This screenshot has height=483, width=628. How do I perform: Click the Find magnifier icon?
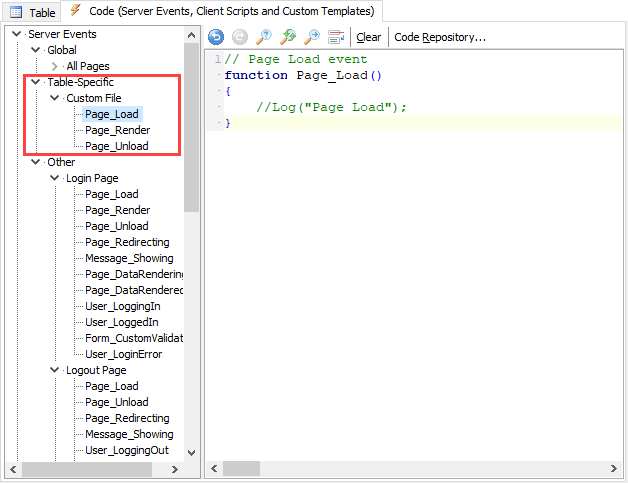coord(264,37)
